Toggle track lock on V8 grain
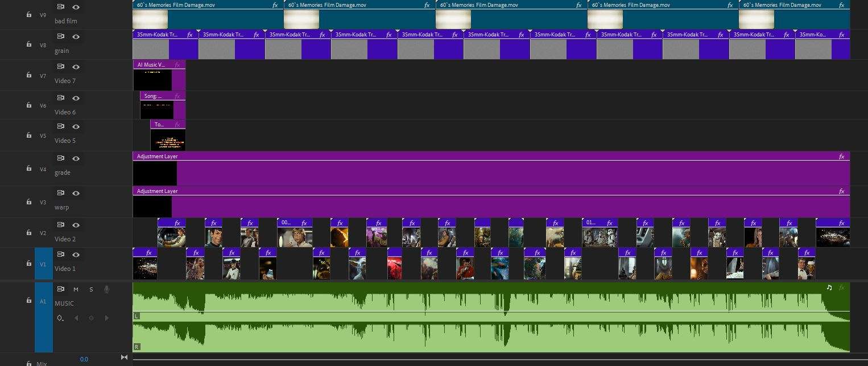 coord(29,44)
